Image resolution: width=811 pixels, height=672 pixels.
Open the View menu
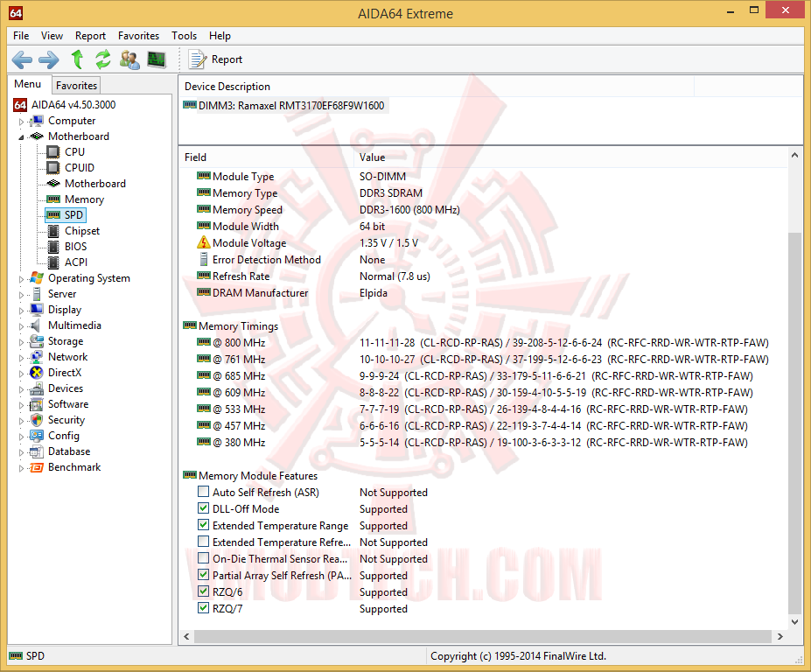point(52,36)
